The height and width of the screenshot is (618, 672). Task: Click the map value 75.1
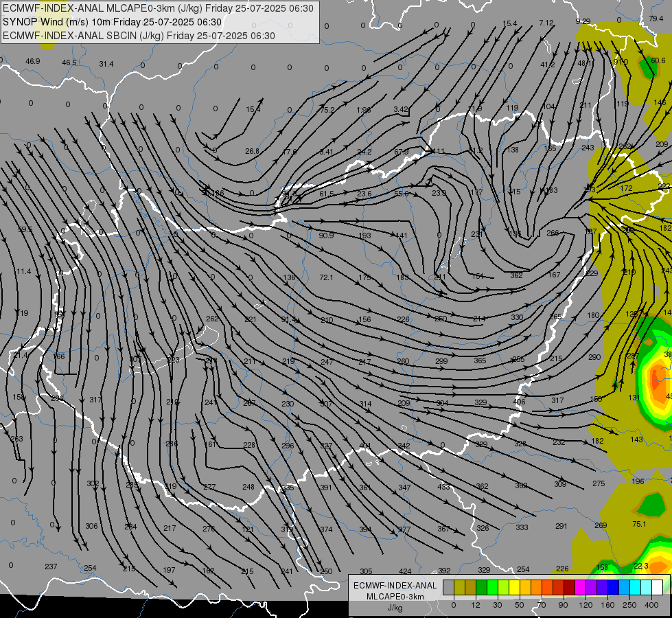(x=639, y=524)
